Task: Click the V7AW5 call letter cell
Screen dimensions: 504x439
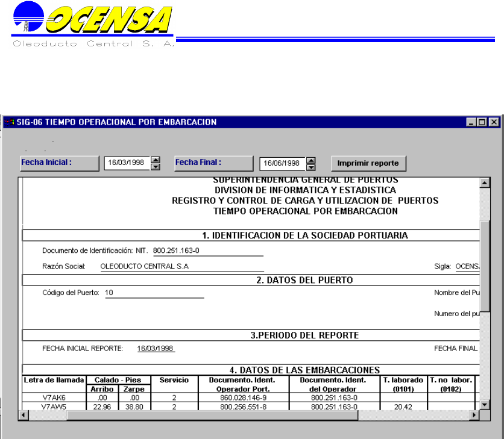Action: [54, 406]
